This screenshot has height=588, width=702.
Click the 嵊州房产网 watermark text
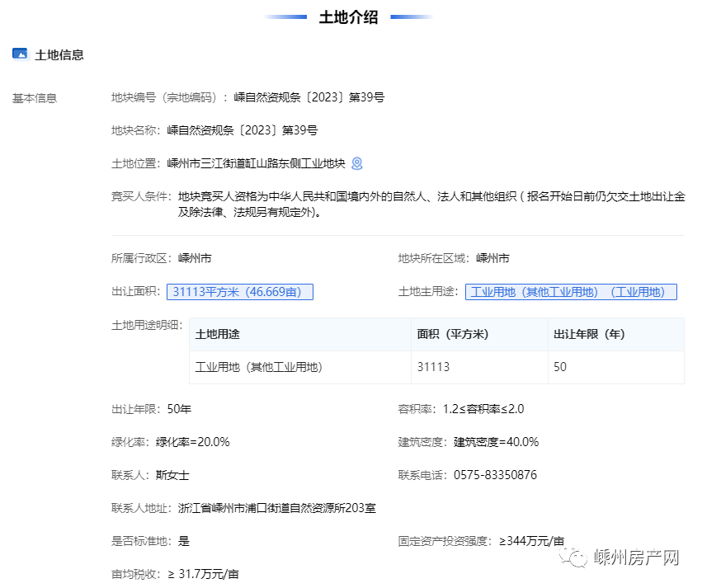click(636, 558)
